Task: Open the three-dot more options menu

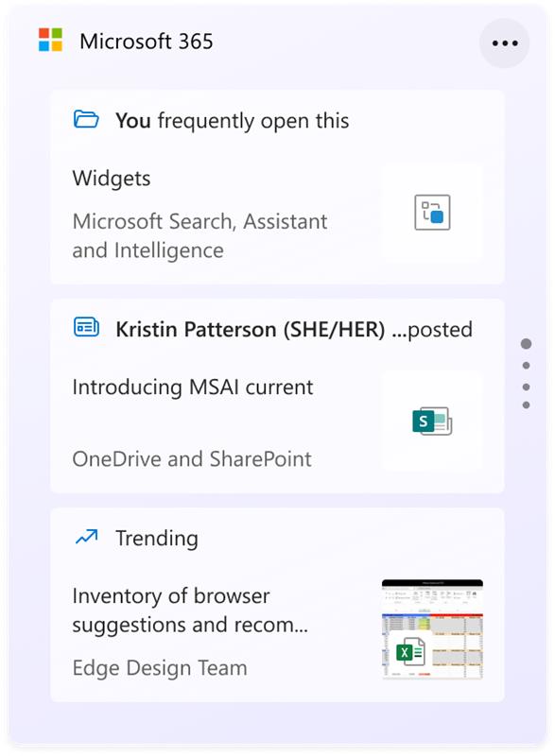Action: click(x=504, y=43)
